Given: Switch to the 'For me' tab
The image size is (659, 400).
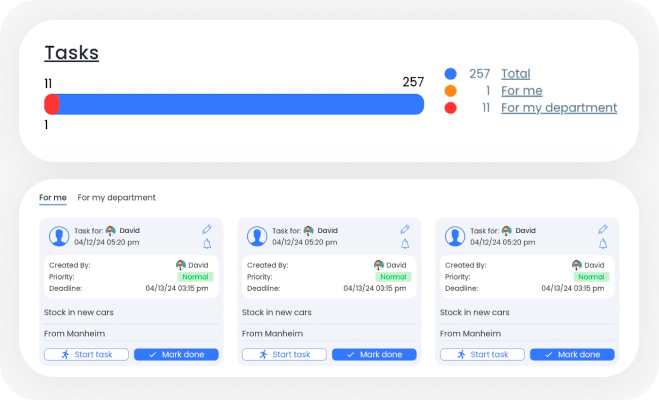Looking at the screenshot, I should click(x=53, y=197).
